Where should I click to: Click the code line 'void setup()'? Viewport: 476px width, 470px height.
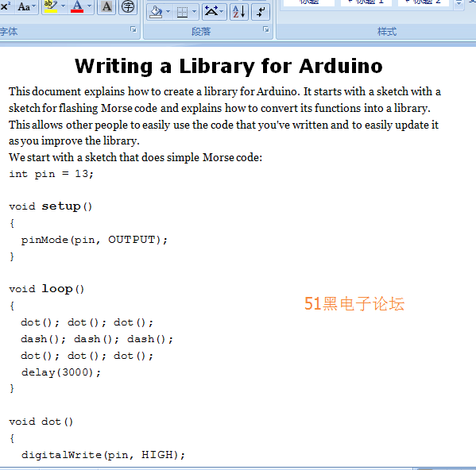[x=50, y=206]
